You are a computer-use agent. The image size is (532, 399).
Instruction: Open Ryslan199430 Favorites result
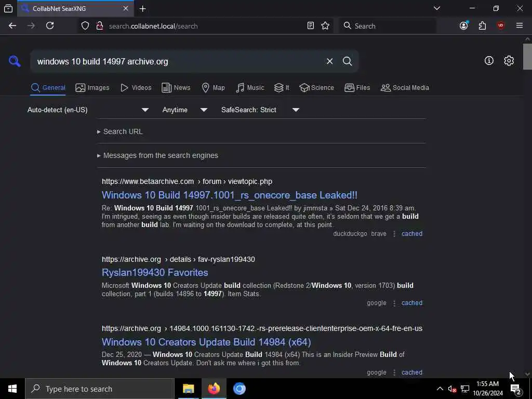(155, 272)
